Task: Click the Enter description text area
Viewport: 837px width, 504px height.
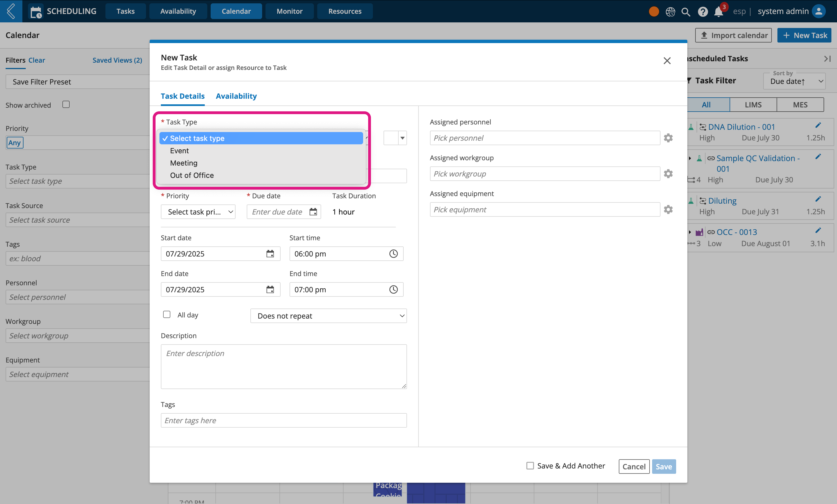Action: (x=284, y=366)
